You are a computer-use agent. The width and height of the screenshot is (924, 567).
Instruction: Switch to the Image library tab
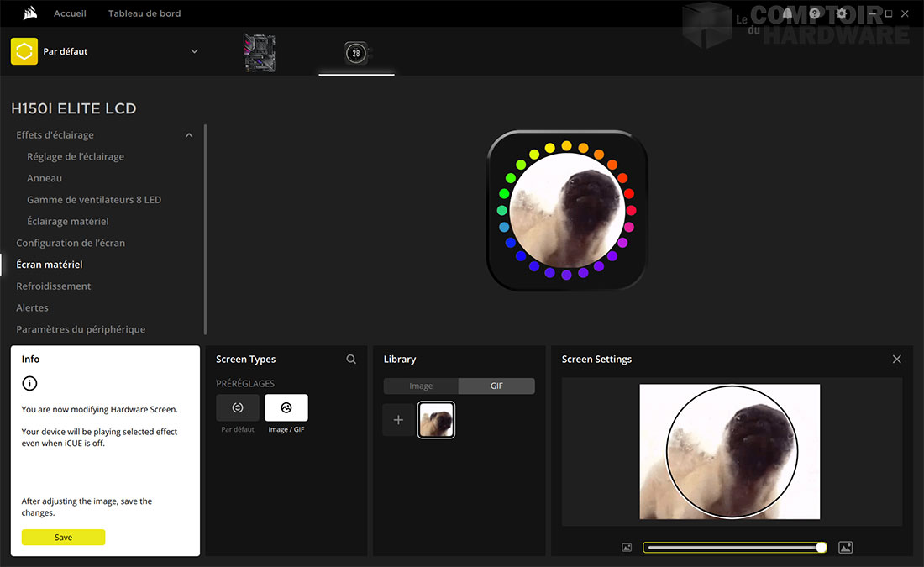pos(421,386)
